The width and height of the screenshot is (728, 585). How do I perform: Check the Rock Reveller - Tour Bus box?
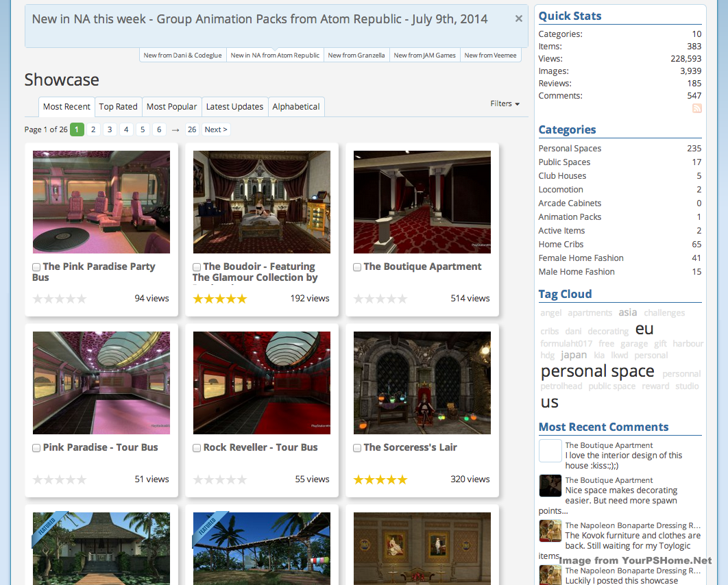(x=197, y=448)
